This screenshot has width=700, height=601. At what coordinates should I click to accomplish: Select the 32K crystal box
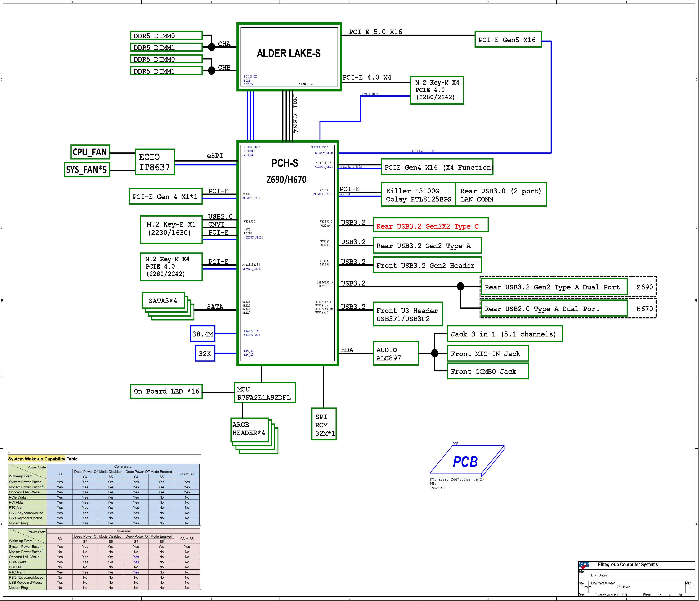pyautogui.click(x=205, y=353)
